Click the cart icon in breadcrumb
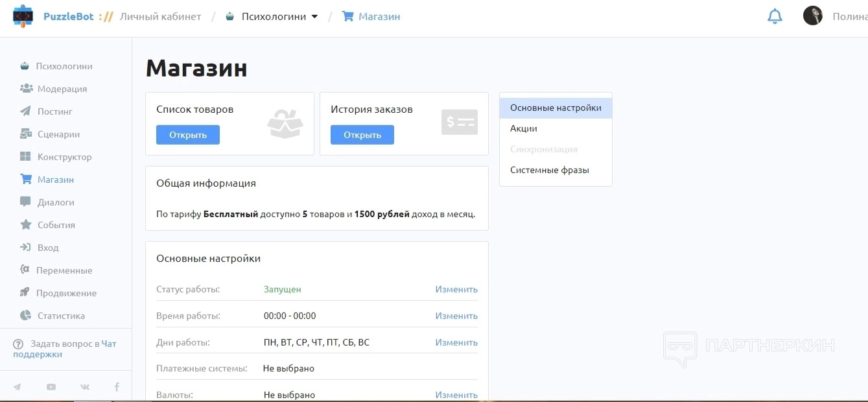 tap(348, 16)
